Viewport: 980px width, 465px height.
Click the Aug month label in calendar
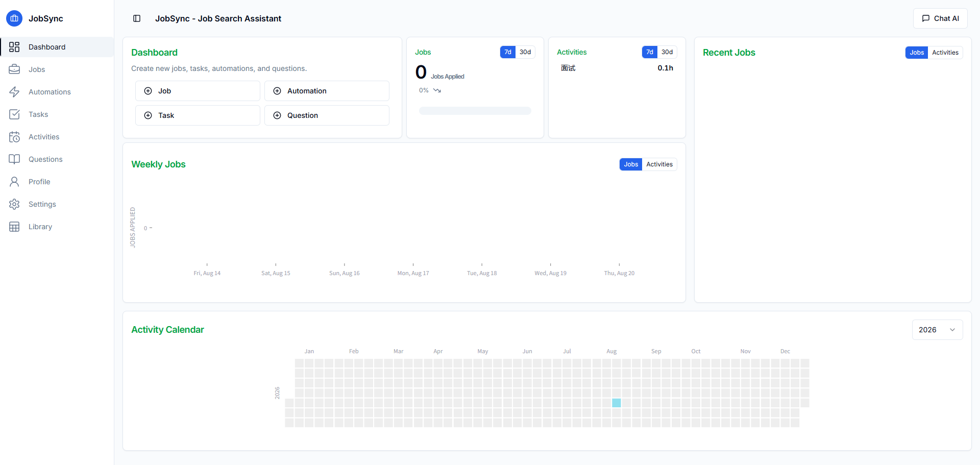(x=611, y=351)
